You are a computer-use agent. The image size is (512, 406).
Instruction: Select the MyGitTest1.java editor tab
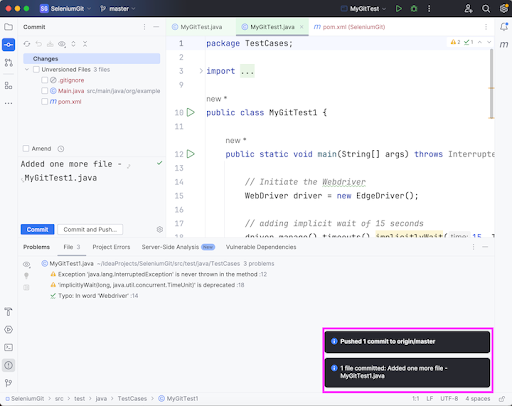pyautogui.click(x=272, y=27)
